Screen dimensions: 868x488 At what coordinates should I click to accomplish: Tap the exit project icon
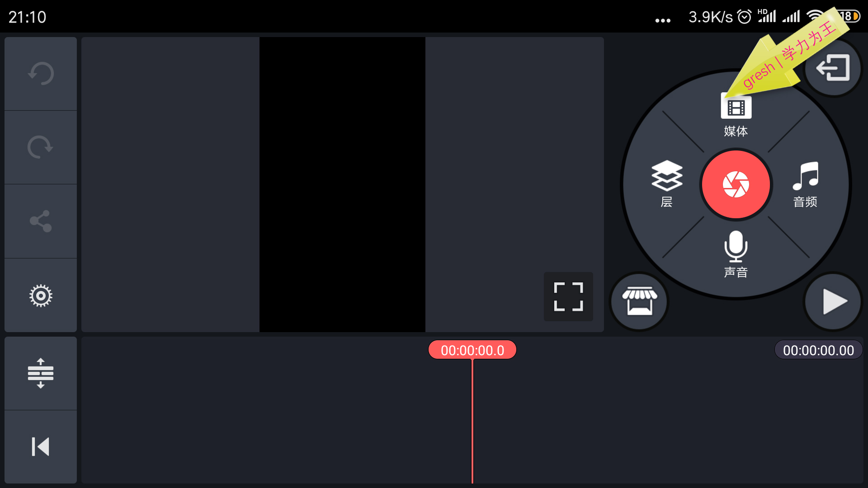833,68
